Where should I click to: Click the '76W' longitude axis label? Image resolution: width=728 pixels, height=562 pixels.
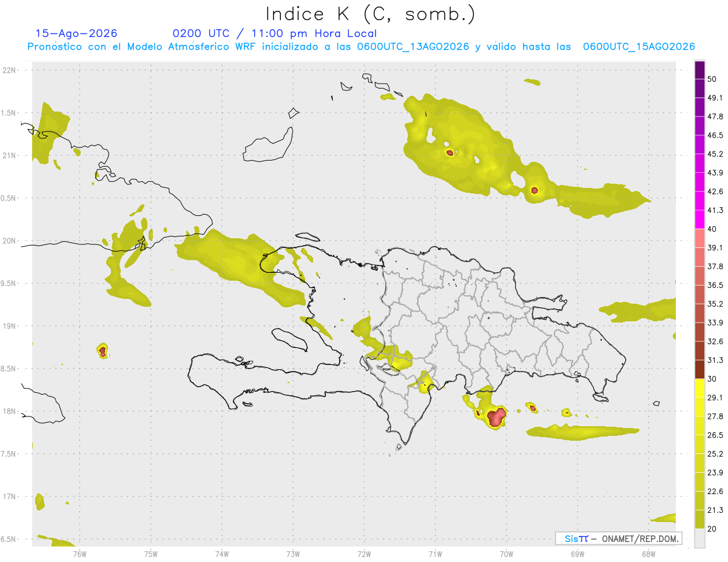coord(79,554)
